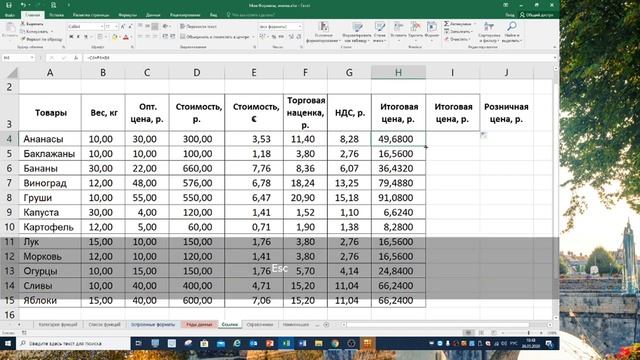Click the Share (Общий доступ) button
This screenshot has width=640, height=360.
pyautogui.click(x=536, y=15)
